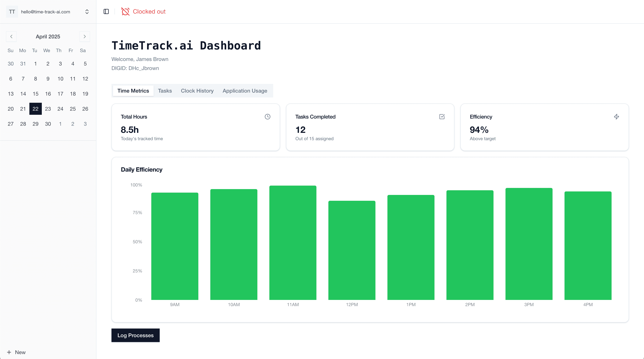Click the 12PM efficiency bar
Viewport: 644px width, 359px height.
click(x=352, y=250)
